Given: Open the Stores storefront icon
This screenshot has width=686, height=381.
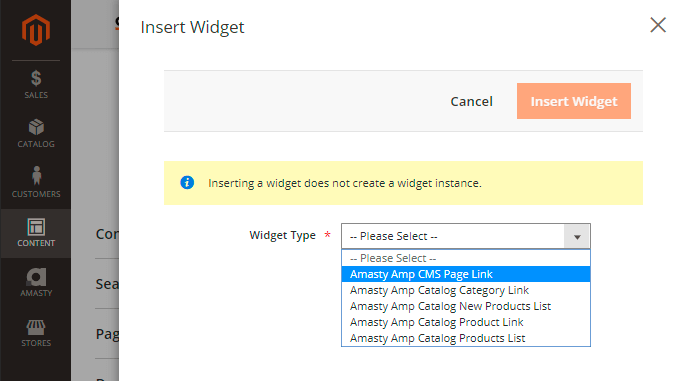Looking at the screenshot, I should [36, 327].
